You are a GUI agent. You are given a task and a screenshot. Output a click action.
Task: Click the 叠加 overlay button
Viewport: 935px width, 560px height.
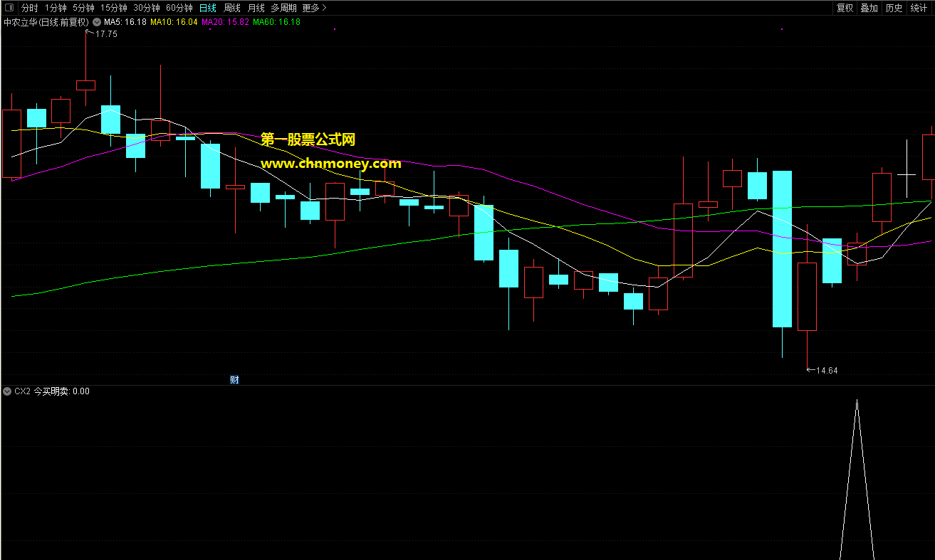[869, 8]
